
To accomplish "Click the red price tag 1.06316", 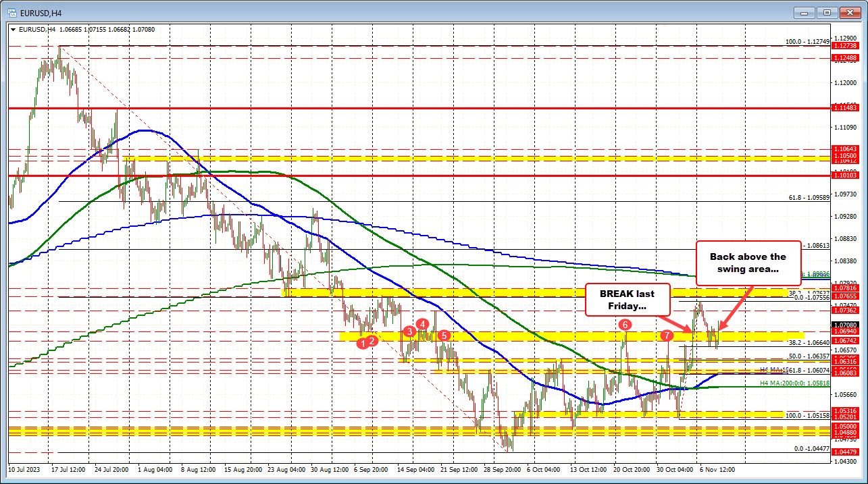I will pos(845,362).
